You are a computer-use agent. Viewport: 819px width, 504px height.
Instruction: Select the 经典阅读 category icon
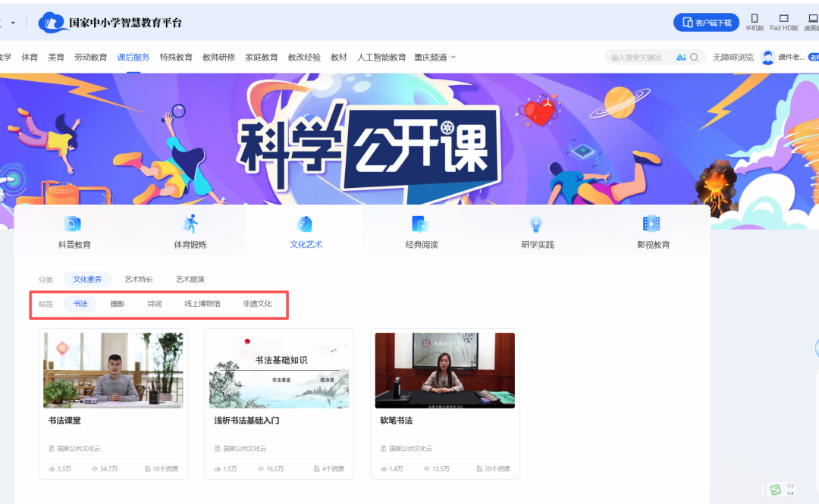coord(419,230)
